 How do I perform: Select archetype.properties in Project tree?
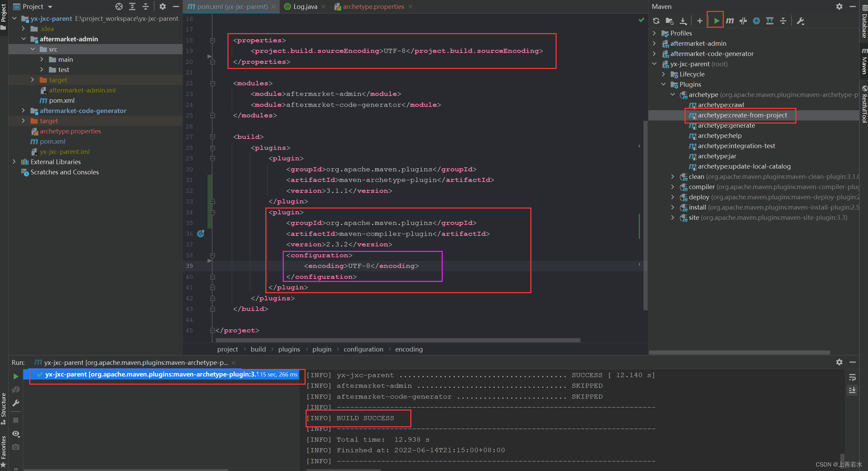point(70,131)
